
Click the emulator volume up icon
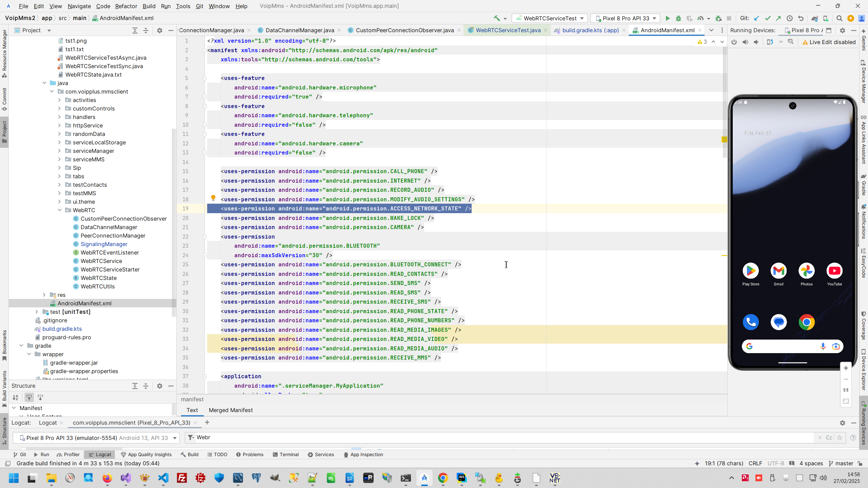click(x=745, y=42)
